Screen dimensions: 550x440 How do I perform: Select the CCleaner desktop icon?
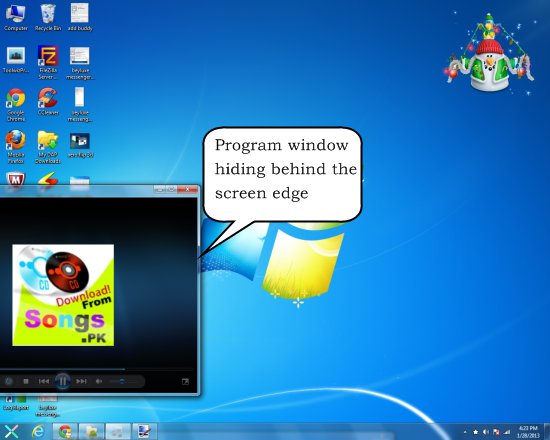48,101
